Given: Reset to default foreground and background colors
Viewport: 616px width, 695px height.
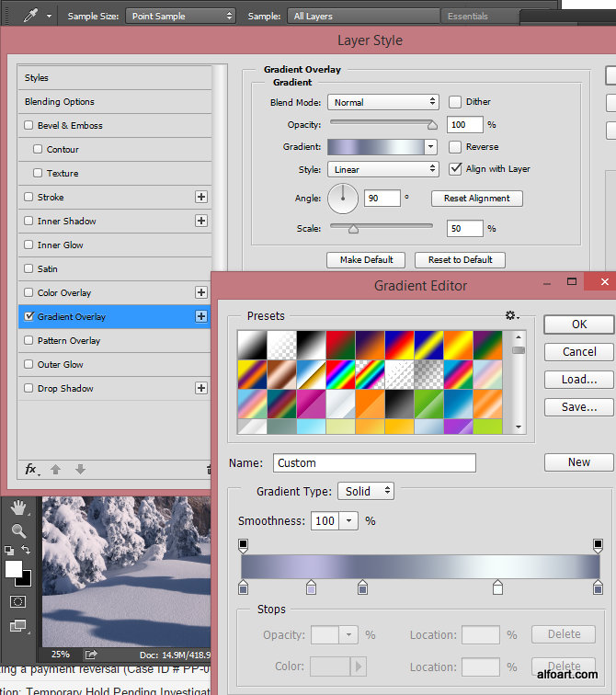Looking at the screenshot, I should [9, 551].
